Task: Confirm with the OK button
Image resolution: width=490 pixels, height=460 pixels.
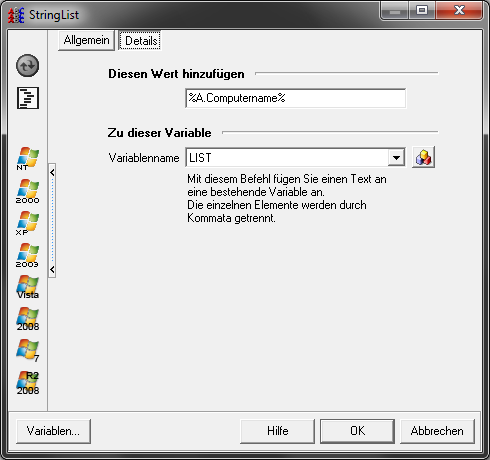Action: [357, 431]
